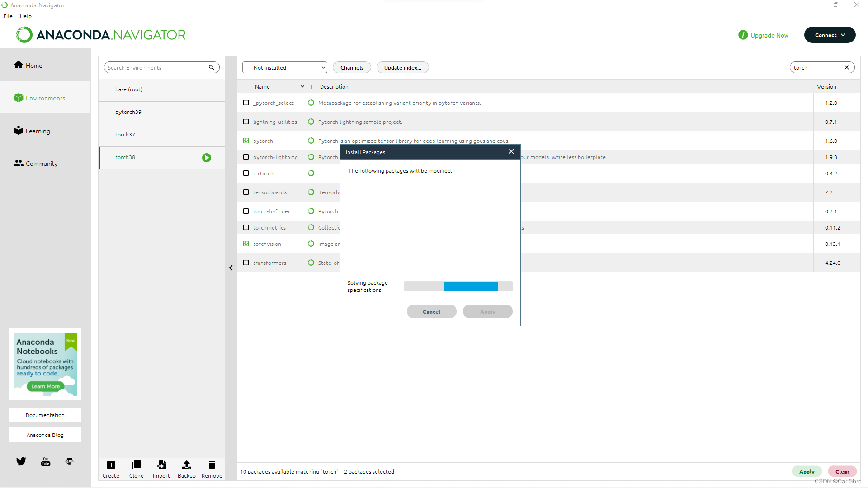Sort by the Name column arrow

tap(302, 86)
